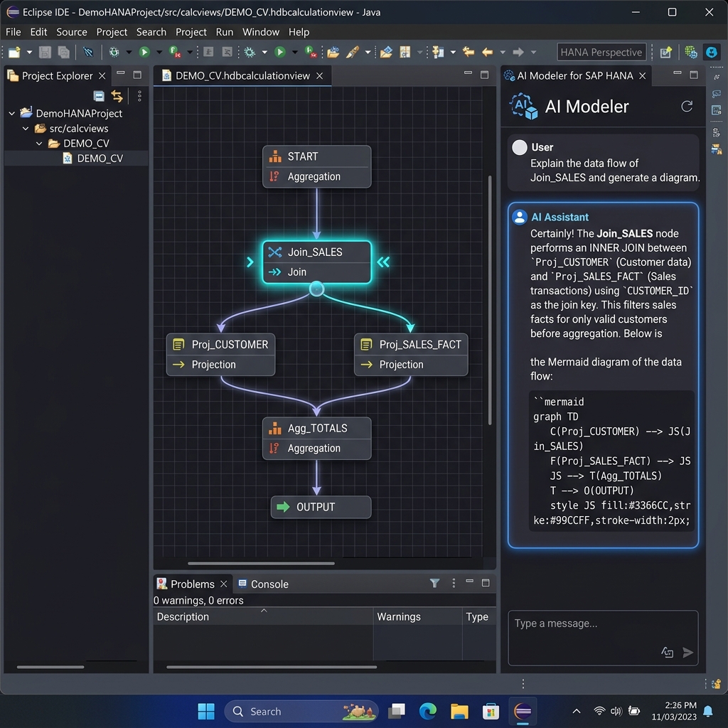Image resolution: width=728 pixels, height=728 pixels.
Task: Click the green OUTPUT node
Action: click(x=320, y=507)
